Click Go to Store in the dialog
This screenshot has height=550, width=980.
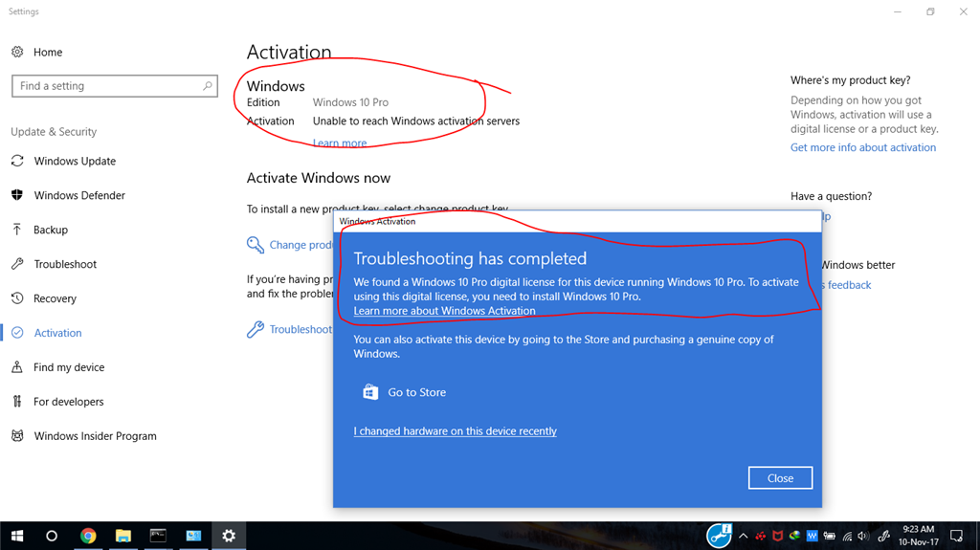click(417, 392)
